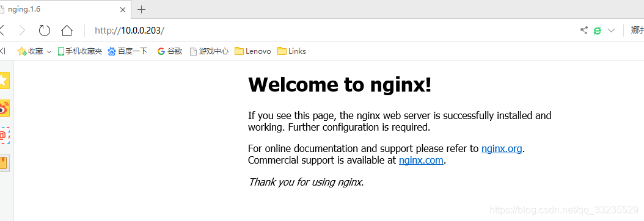
Task: Expand the dropdown arrow beside the green e icon
Action: (611, 31)
